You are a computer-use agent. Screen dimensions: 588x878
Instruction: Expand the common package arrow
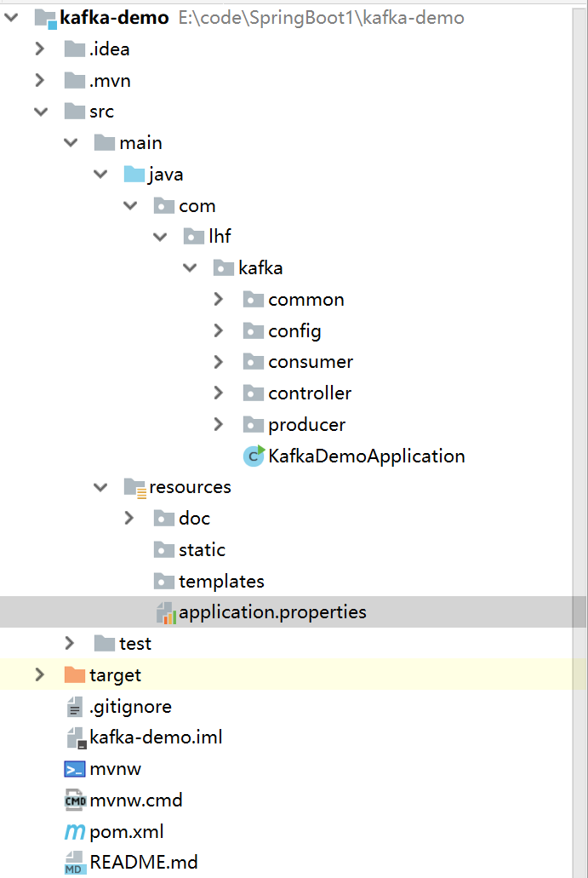(x=219, y=300)
